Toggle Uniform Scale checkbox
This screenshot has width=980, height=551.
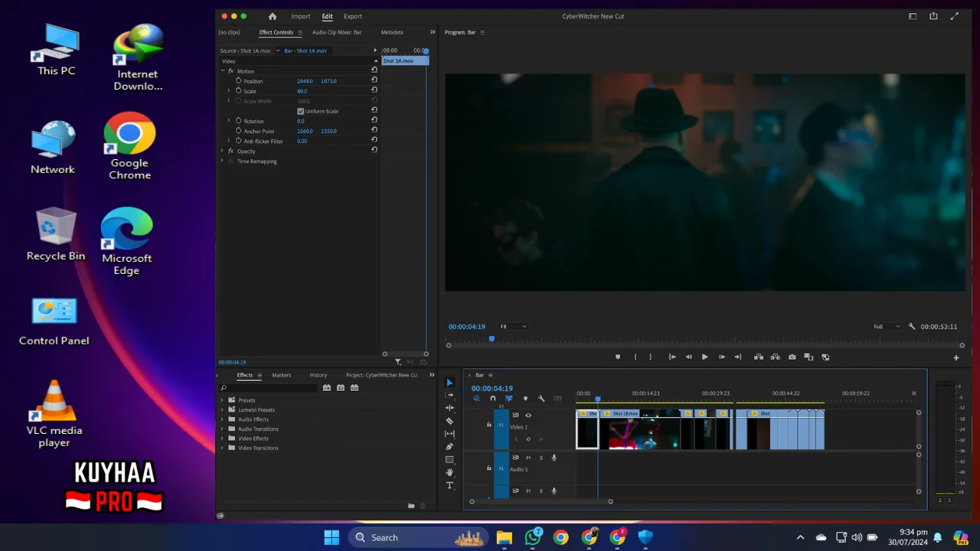tap(300, 111)
